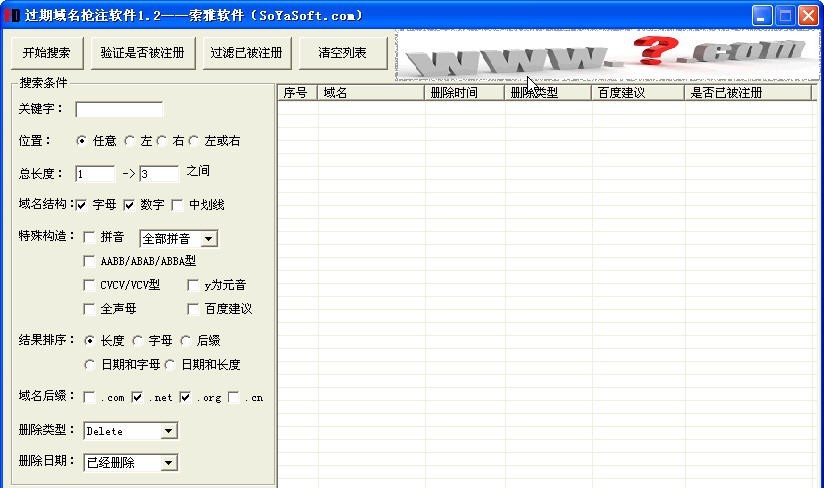This screenshot has width=824, height=488.
Task: Click the 清空列表 button
Action: tap(343, 53)
